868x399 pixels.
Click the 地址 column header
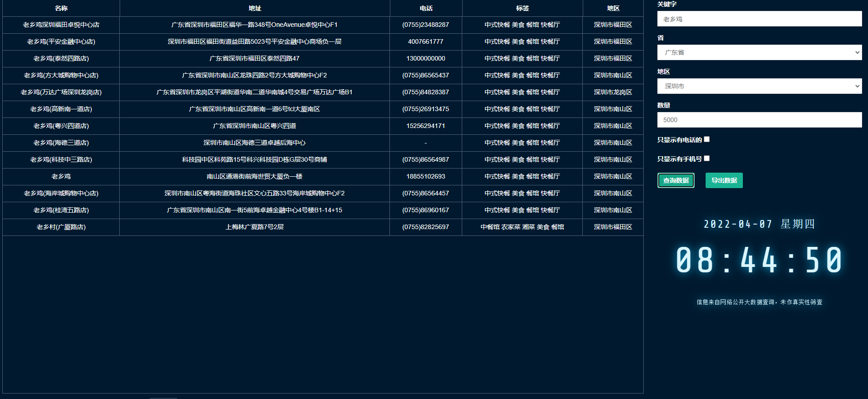pos(255,8)
